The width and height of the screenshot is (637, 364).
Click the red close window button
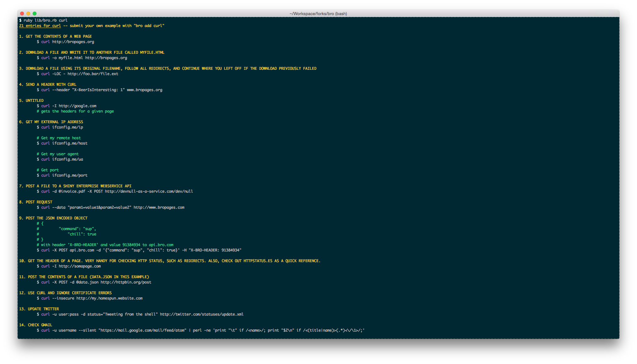coord(22,14)
